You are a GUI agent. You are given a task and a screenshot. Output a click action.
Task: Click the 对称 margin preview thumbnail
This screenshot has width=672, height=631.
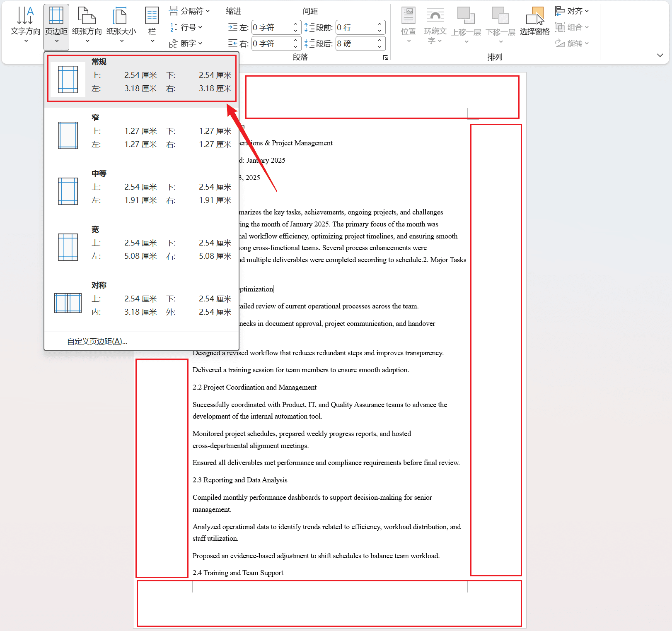[x=68, y=303]
